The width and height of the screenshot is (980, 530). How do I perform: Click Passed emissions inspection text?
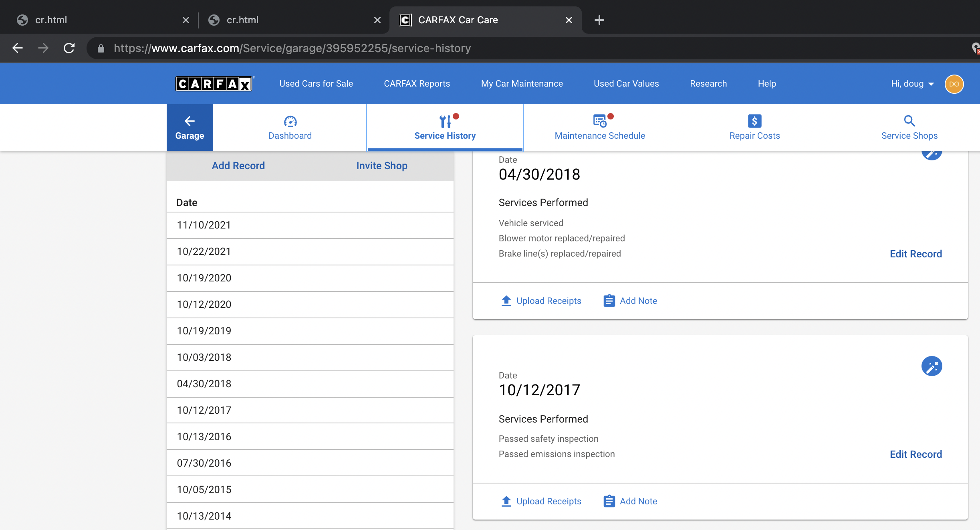(557, 454)
